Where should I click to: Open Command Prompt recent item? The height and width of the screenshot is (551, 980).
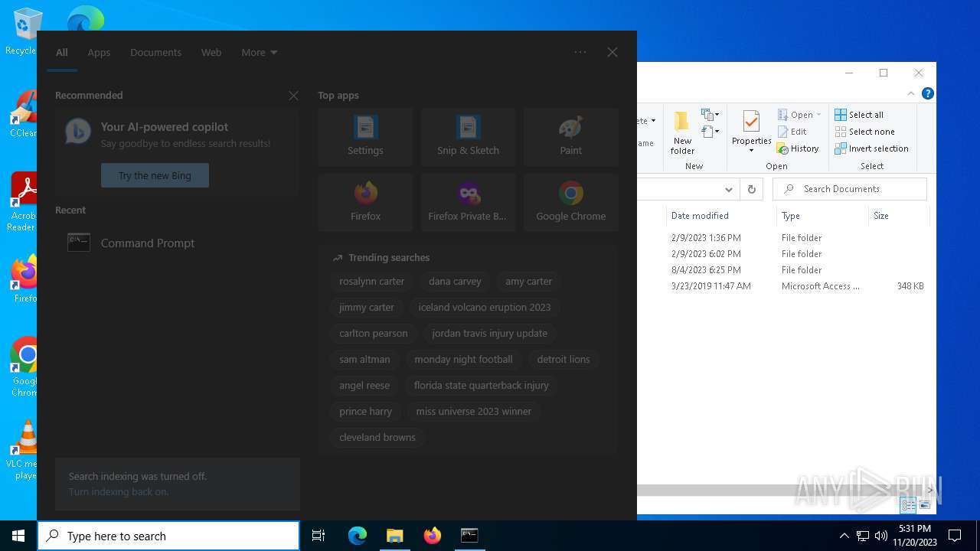tap(177, 243)
